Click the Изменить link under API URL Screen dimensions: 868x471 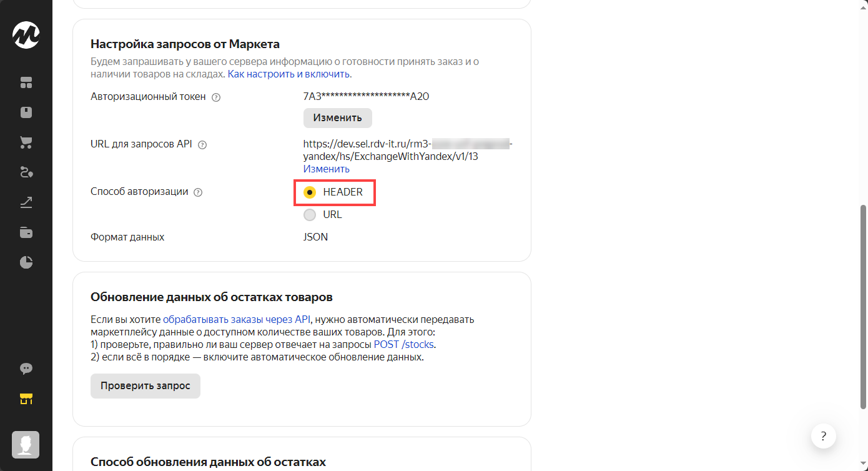[326, 169]
